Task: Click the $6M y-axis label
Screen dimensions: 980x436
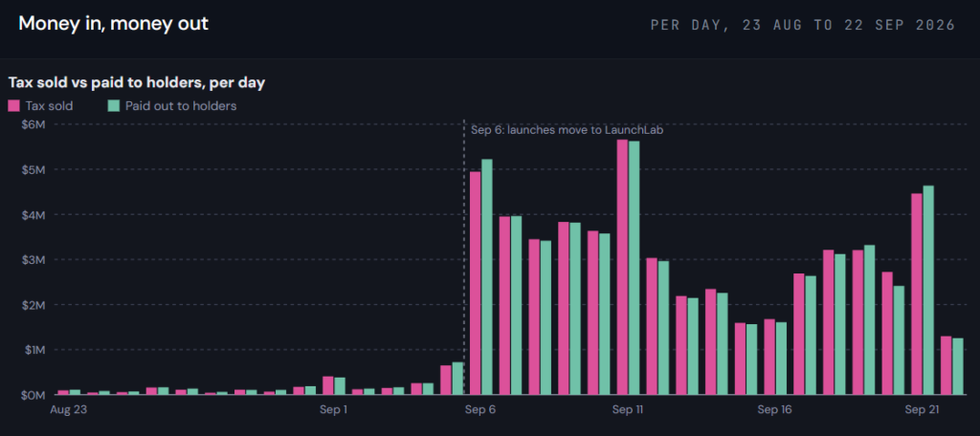Action: pos(35,124)
